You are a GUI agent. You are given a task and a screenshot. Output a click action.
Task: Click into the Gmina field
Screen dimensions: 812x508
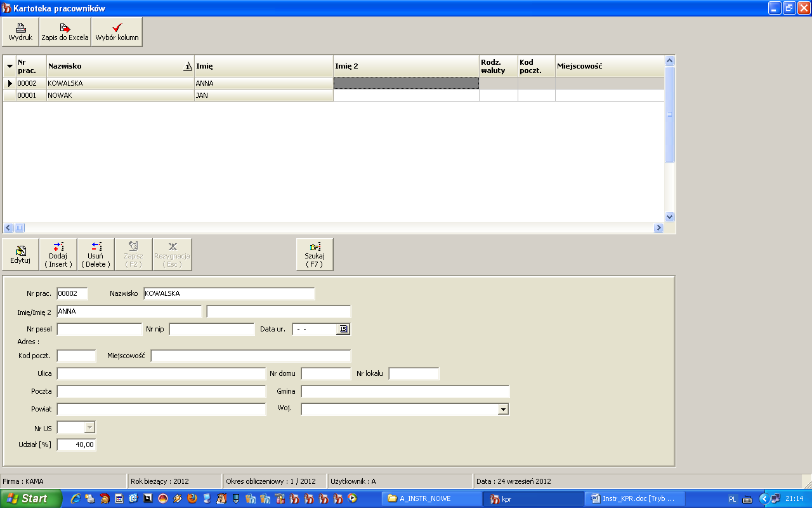coord(405,391)
